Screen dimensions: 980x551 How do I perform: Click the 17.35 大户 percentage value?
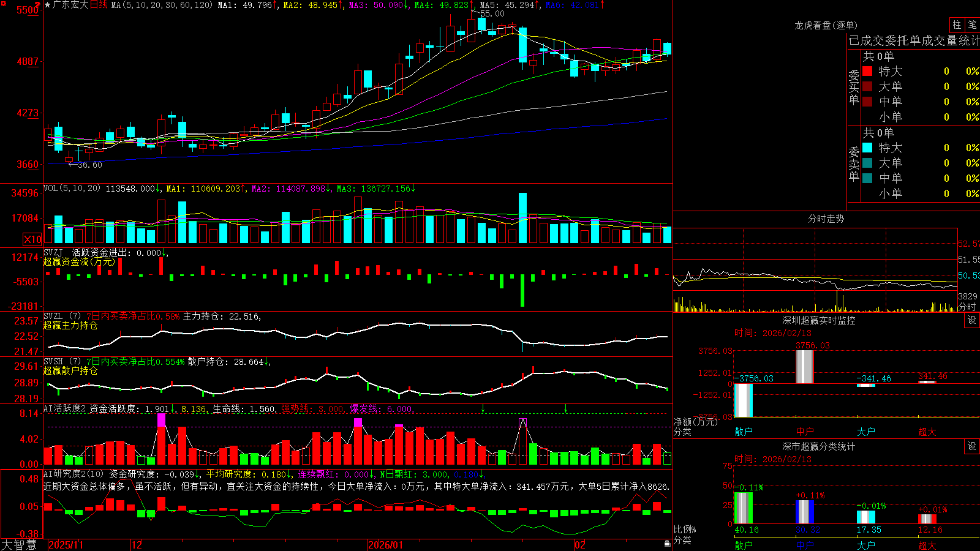[869, 530]
